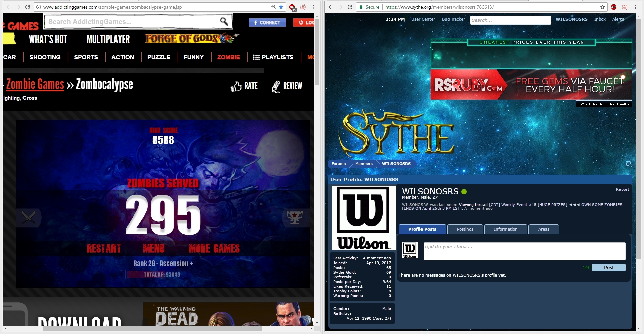Screen dimensions: 644x334
Task: Click the Zombie Games breadcrumb link
Action: (35, 84)
